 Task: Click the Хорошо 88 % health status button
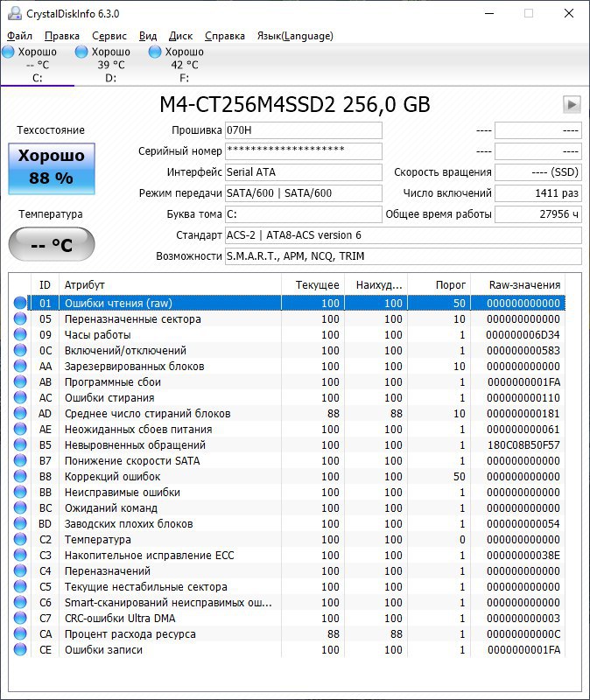[52, 168]
